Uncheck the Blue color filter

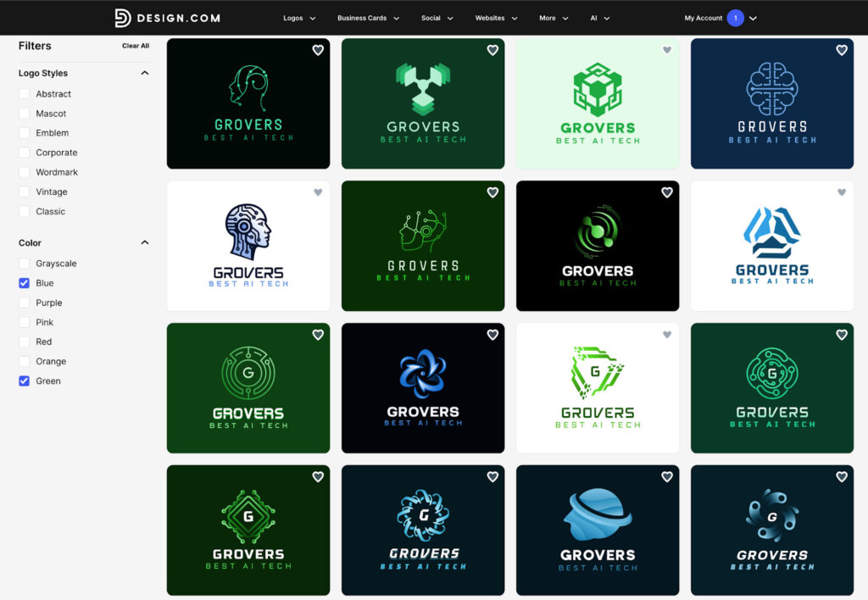pos(24,283)
